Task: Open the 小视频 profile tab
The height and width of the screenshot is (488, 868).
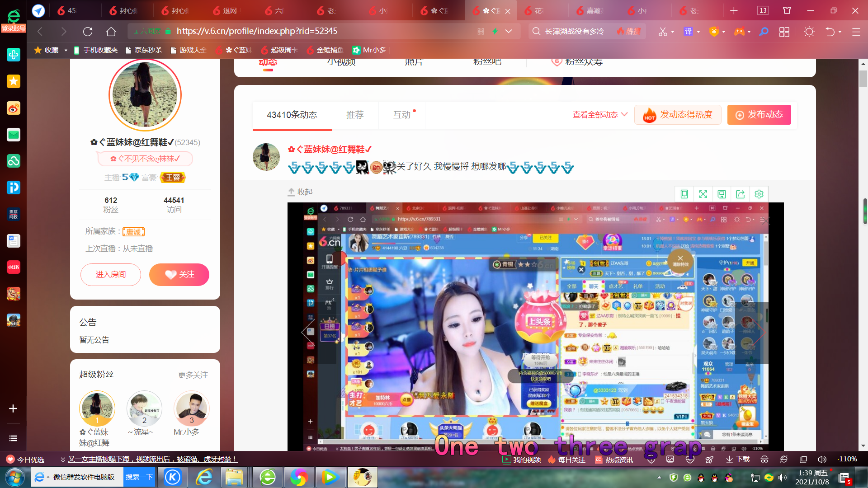Action: pos(341,62)
